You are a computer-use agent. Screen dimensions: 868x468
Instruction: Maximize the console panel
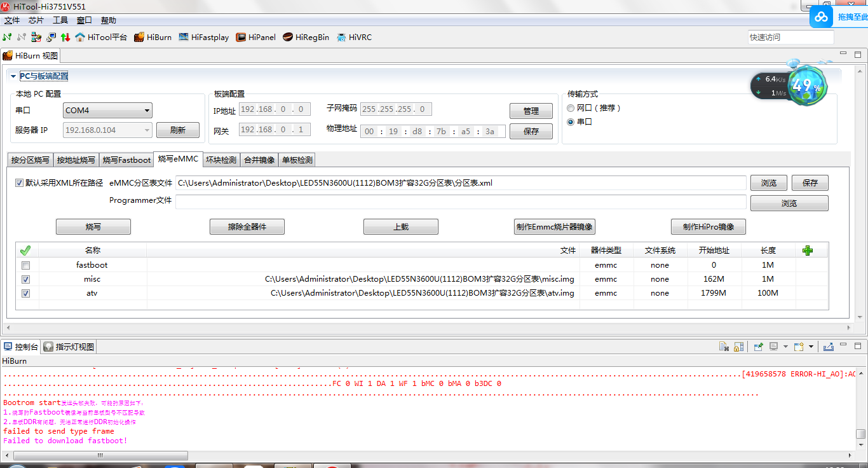click(x=857, y=346)
